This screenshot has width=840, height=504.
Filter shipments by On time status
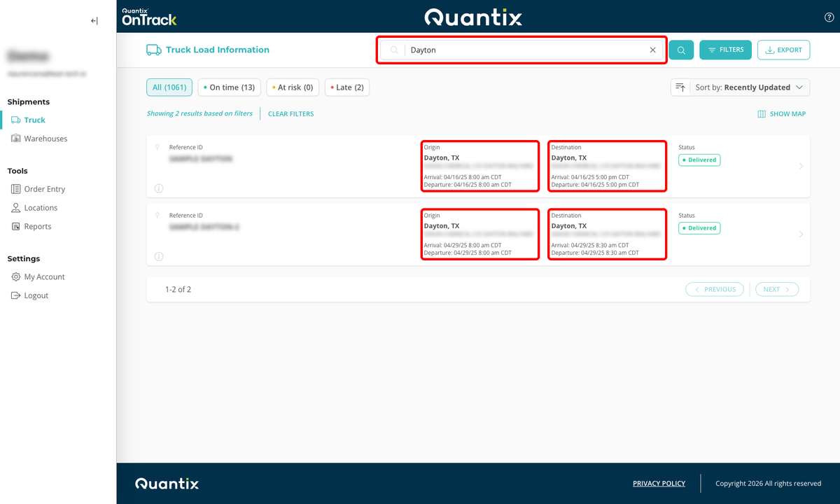click(229, 87)
